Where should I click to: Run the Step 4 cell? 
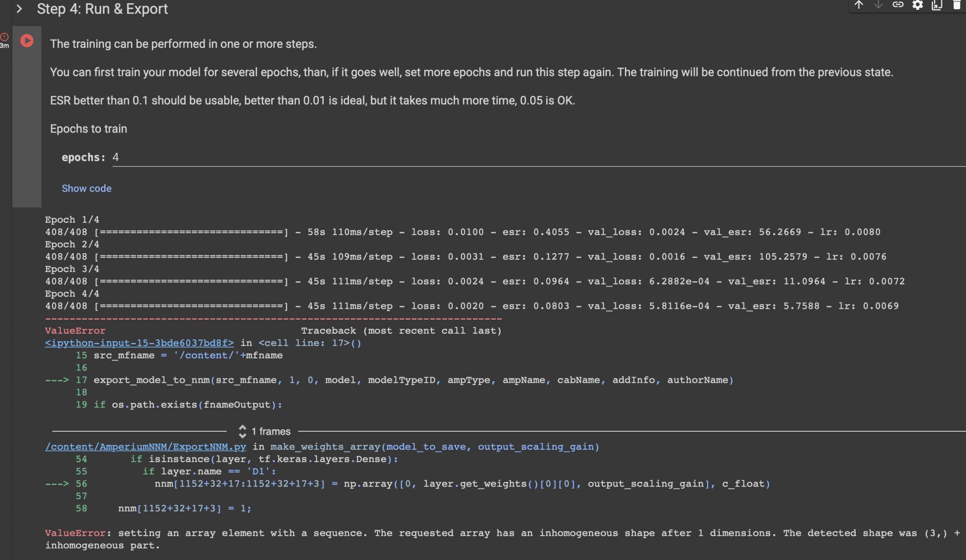click(27, 41)
